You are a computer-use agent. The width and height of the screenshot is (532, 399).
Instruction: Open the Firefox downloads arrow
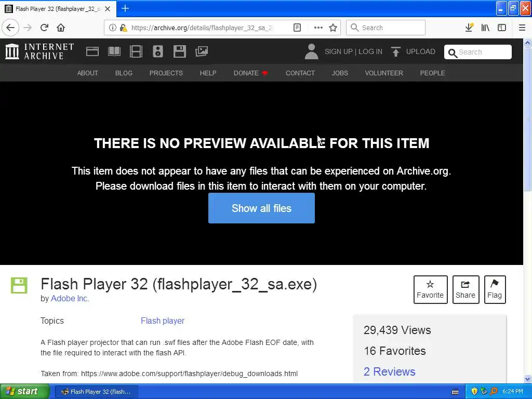(469, 28)
